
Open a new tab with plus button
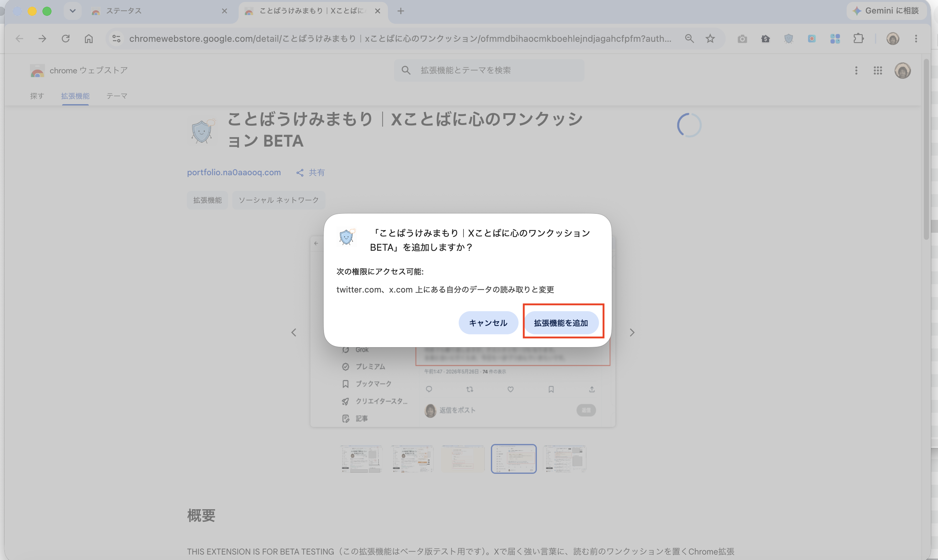click(401, 11)
